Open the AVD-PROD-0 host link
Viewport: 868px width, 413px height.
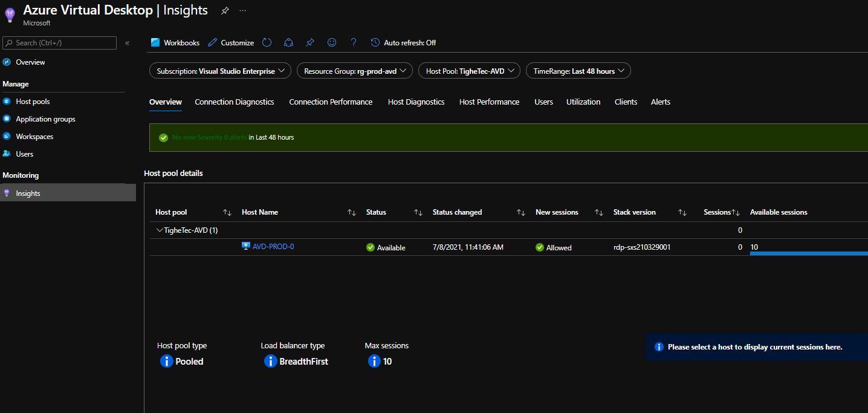(273, 247)
